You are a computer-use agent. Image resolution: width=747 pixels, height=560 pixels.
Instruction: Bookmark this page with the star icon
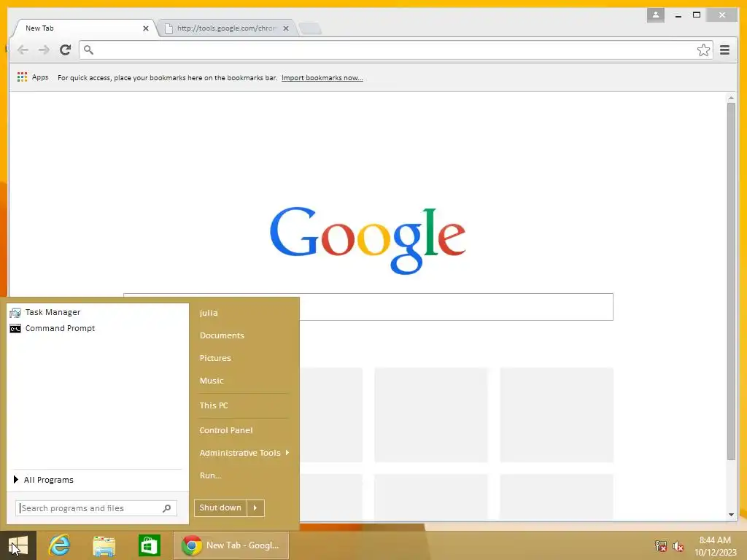[x=703, y=50]
